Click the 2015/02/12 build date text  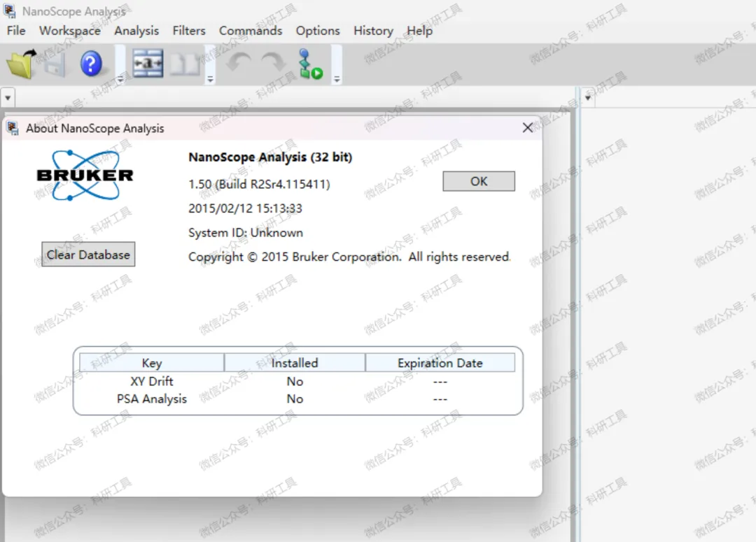pyautogui.click(x=245, y=208)
